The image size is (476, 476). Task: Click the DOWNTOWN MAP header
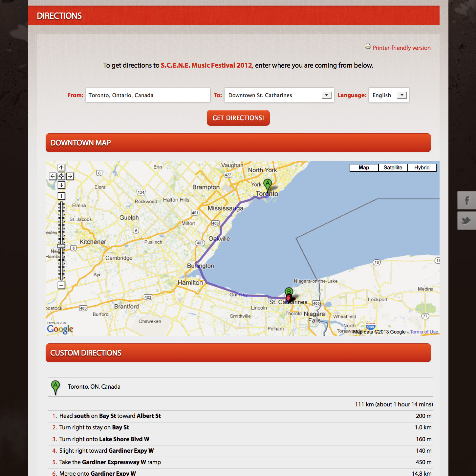[x=238, y=143]
